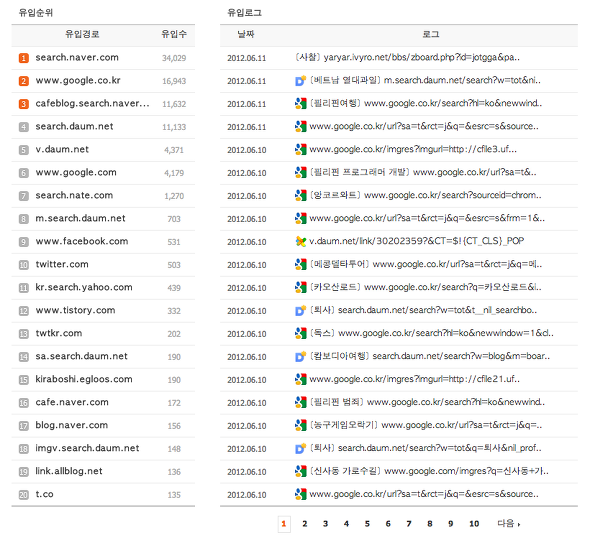Click the Google icon in the 필리핀여행 log row
590x538 pixels.
(300, 103)
